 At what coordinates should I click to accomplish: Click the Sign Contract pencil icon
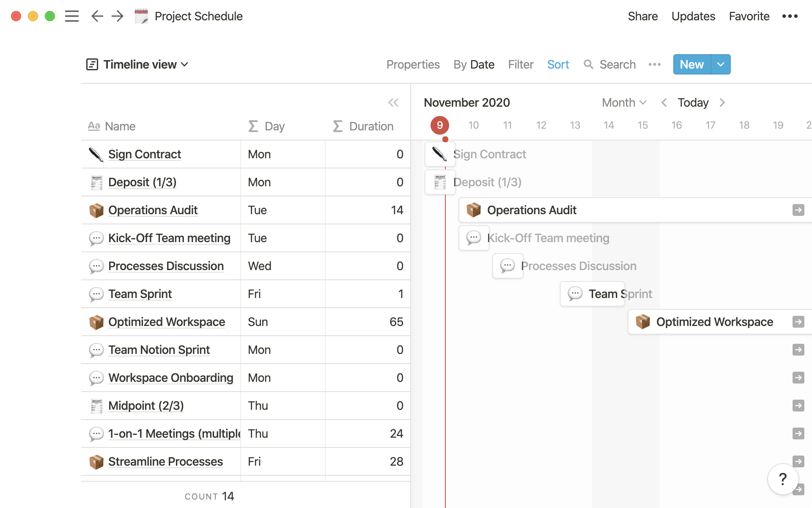click(x=95, y=154)
